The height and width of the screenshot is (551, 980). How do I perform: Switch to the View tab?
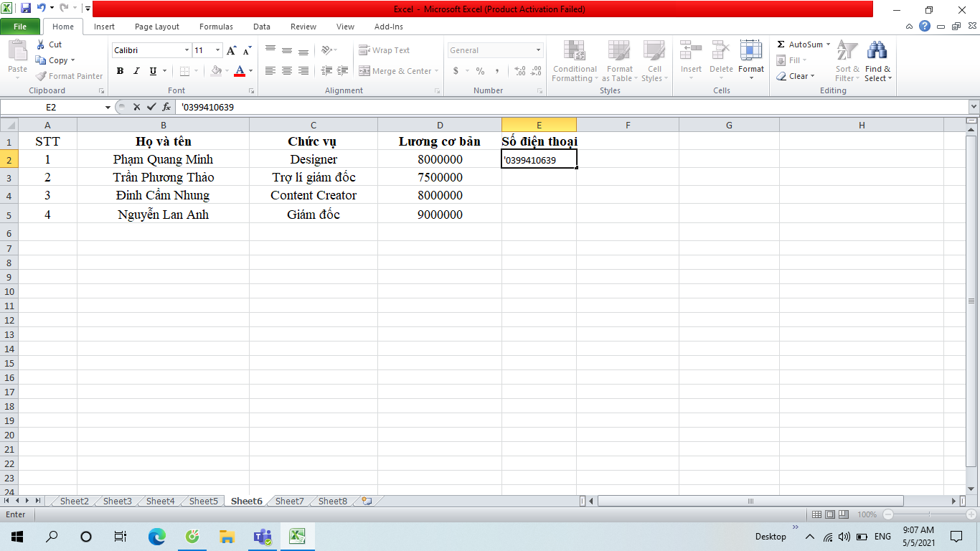coord(345,27)
